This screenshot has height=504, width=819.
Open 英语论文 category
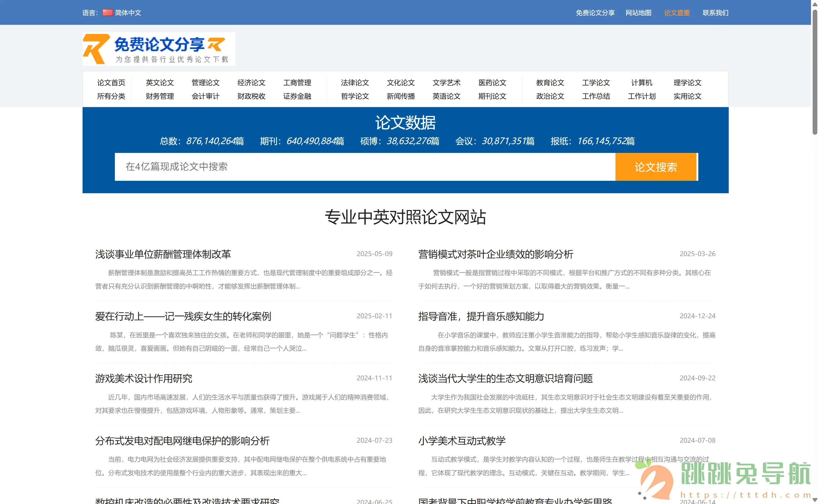click(447, 96)
